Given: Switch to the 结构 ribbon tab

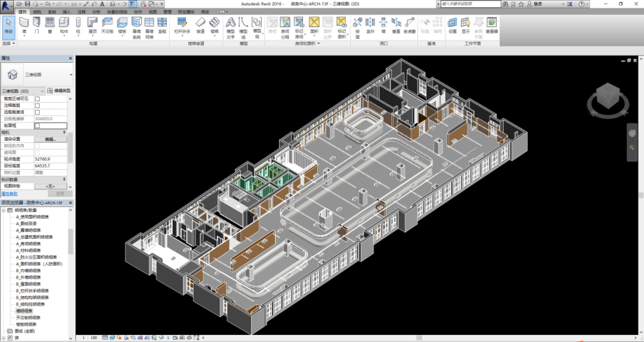Looking at the screenshot, I should click(37, 12).
